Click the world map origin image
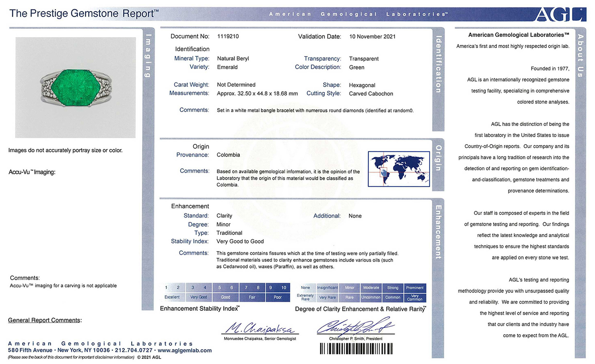The image size is (595, 364). pyautogui.click(x=399, y=169)
